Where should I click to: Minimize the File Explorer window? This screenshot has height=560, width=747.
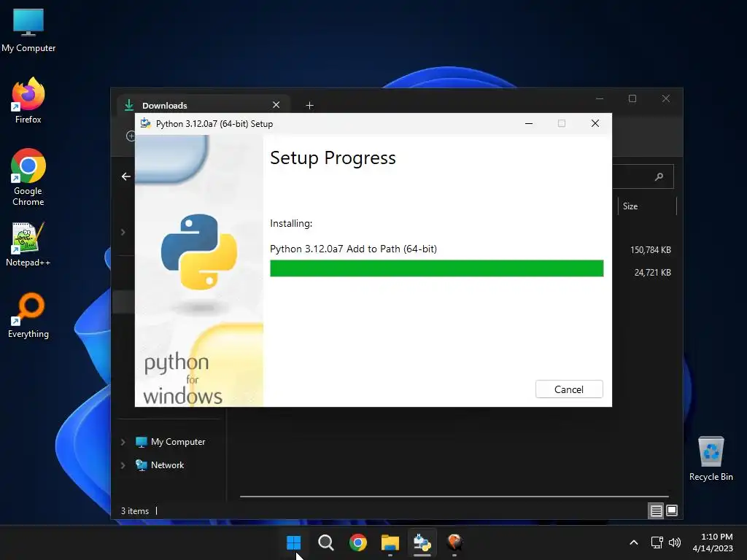coord(600,98)
